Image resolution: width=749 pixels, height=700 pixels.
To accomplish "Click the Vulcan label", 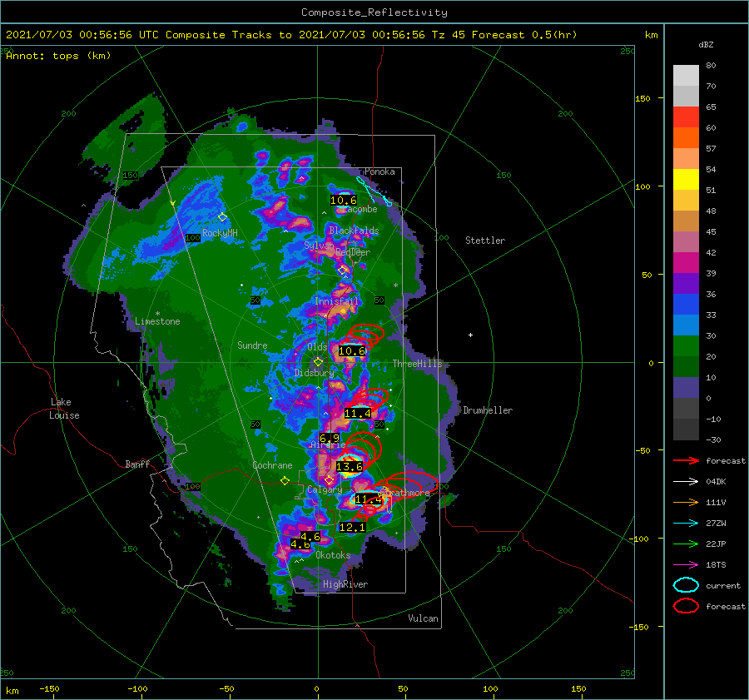I will click(423, 618).
